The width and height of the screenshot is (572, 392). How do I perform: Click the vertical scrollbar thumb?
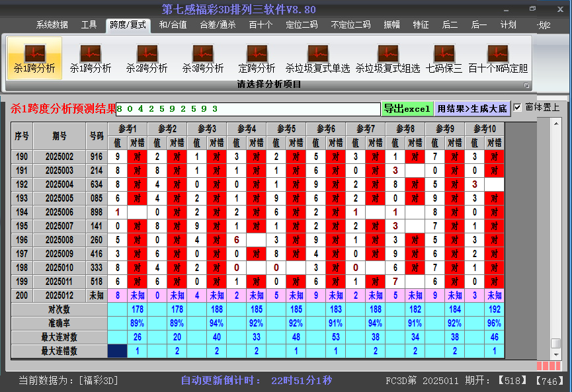pyautogui.click(x=556, y=344)
